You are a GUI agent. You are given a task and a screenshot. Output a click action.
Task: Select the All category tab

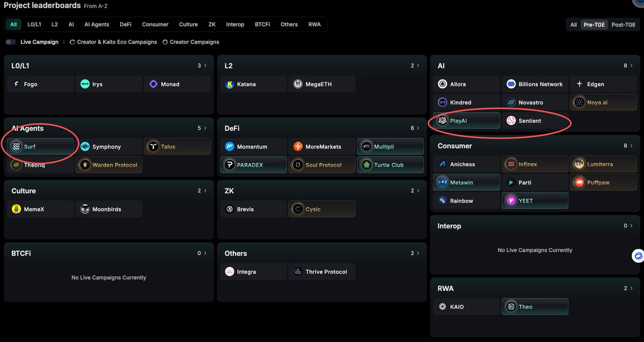click(x=13, y=25)
